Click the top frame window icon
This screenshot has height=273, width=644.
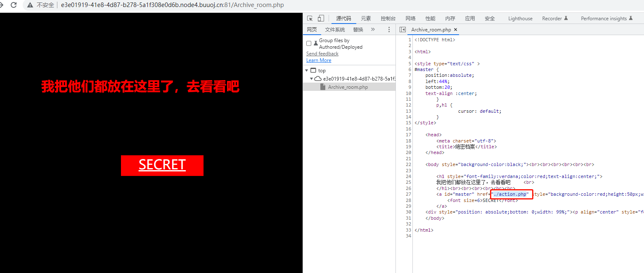[x=313, y=71]
